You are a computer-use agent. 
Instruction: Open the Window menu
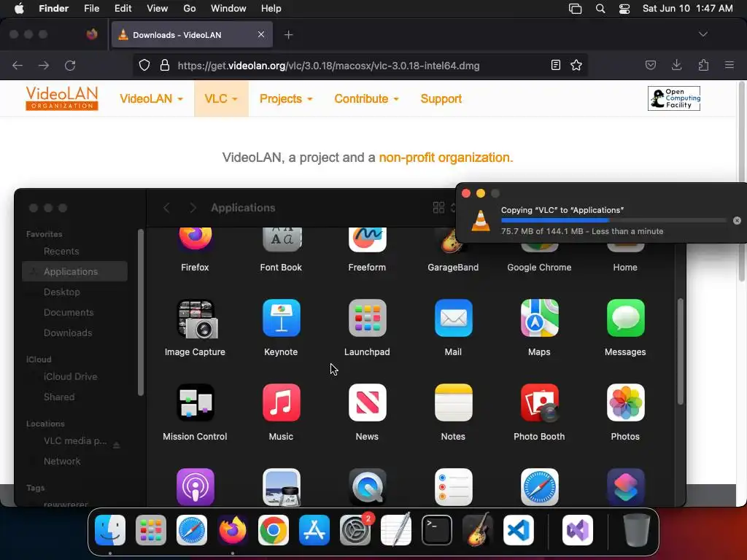(x=228, y=9)
